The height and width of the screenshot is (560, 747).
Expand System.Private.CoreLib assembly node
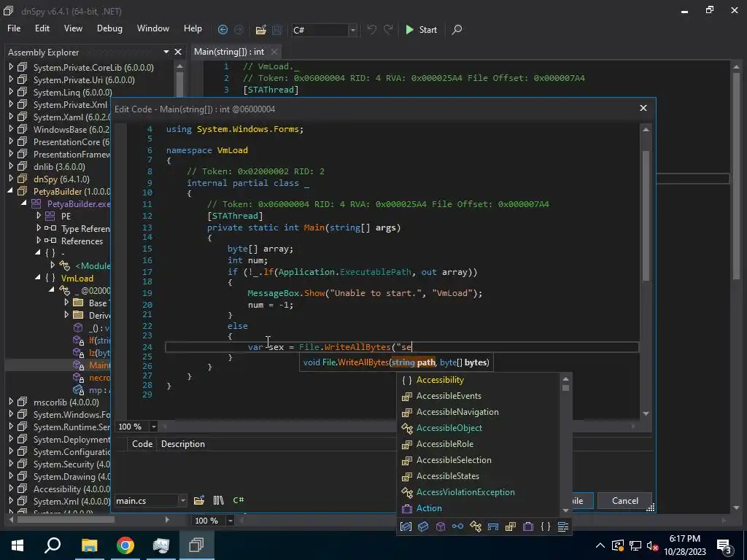pyautogui.click(x=11, y=67)
